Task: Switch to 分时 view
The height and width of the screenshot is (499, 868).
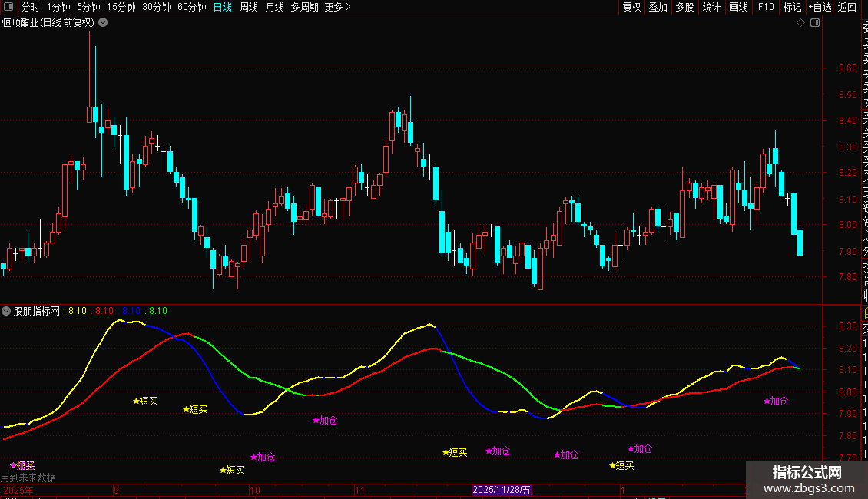Action: (31, 7)
